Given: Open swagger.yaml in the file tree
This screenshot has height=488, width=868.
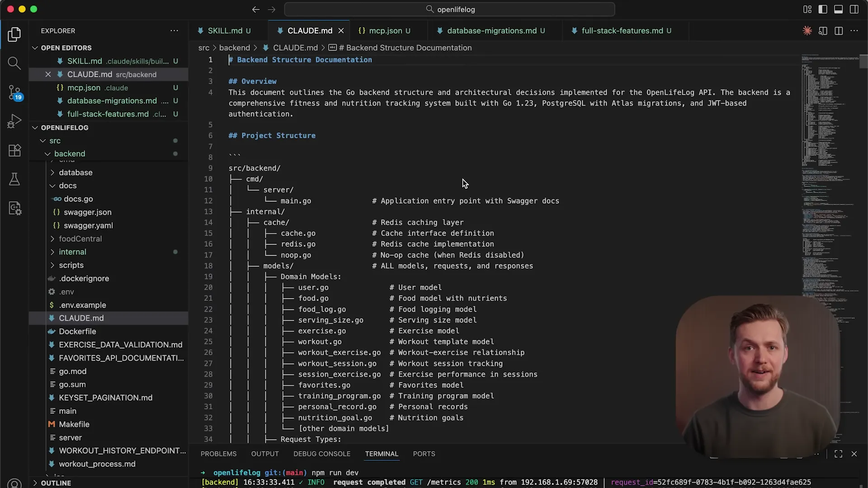Looking at the screenshot, I should 88,225.
